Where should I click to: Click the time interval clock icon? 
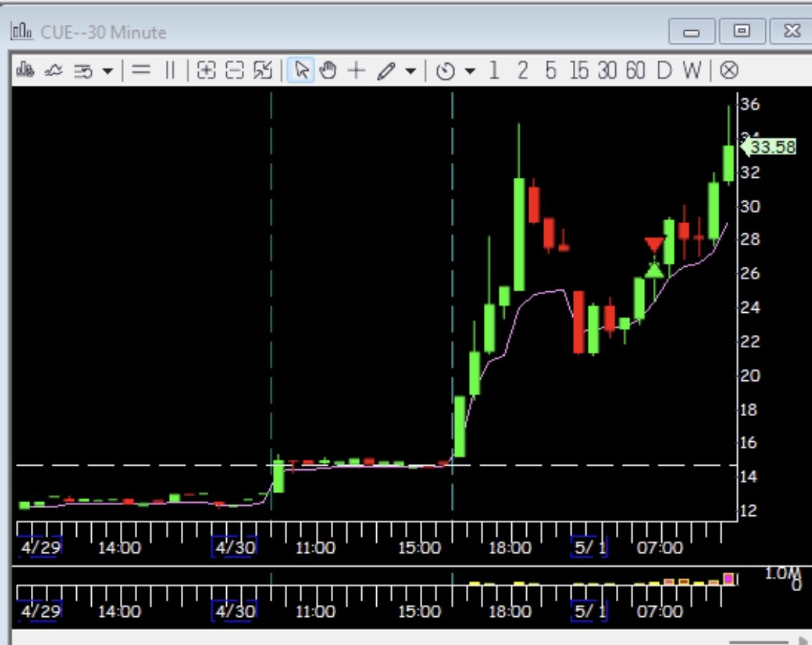pos(445,70)
